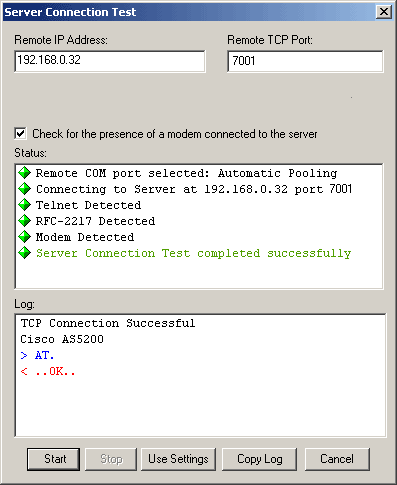Click green diamond icon next to Telnet Detected

coord(24,205)
